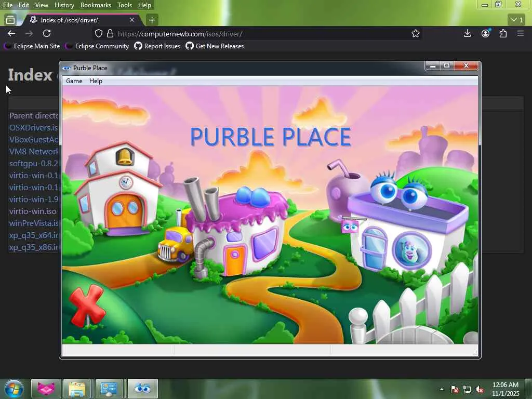The image size is (532, 399).
Task: Click the VM8 Network link
Action: point(34,151)
